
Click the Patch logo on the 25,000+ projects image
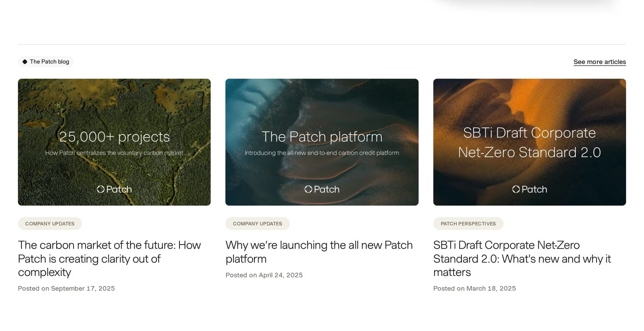pos(114,189)
